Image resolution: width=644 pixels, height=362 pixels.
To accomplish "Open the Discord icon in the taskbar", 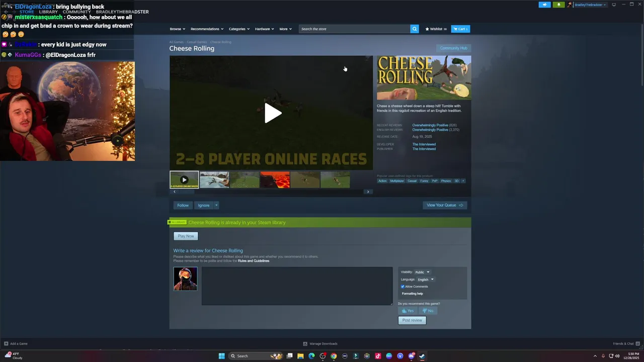I will 411,356.
